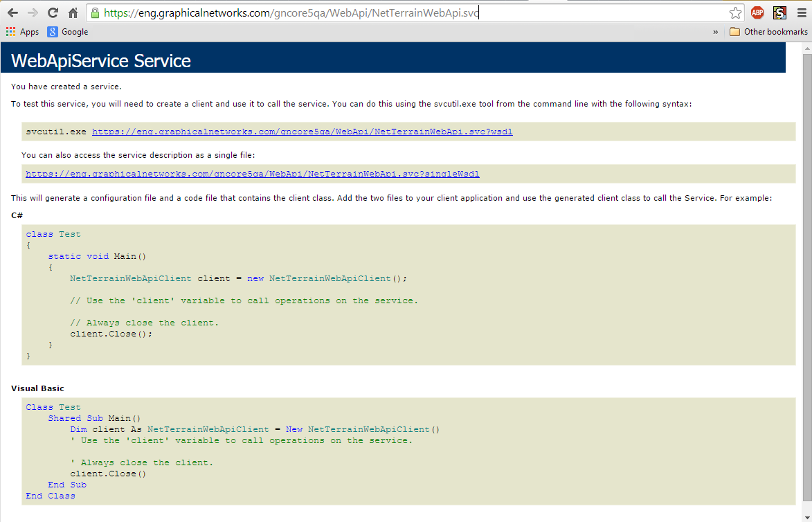Open the Adblock Plus extension
The width and height of the screenshot is (812, 522).
click(x=757, y=12)
